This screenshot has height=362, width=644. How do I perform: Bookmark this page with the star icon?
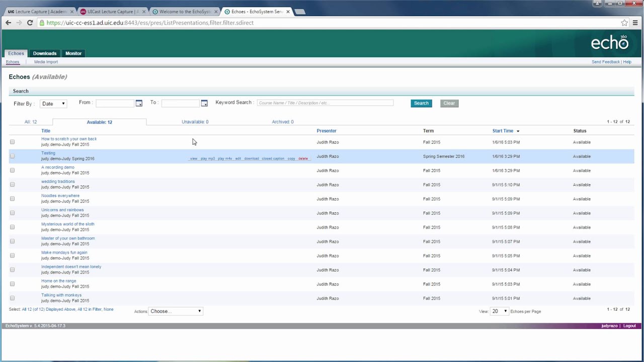click(x=624, y=23)
